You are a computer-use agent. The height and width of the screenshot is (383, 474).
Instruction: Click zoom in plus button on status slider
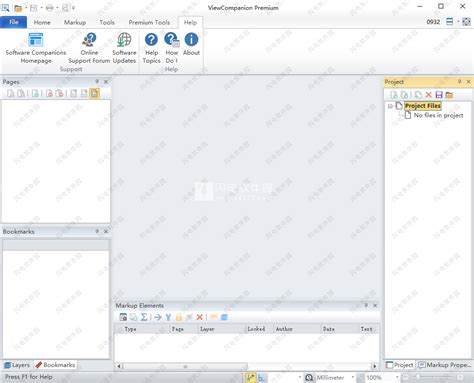pos(460,377)
